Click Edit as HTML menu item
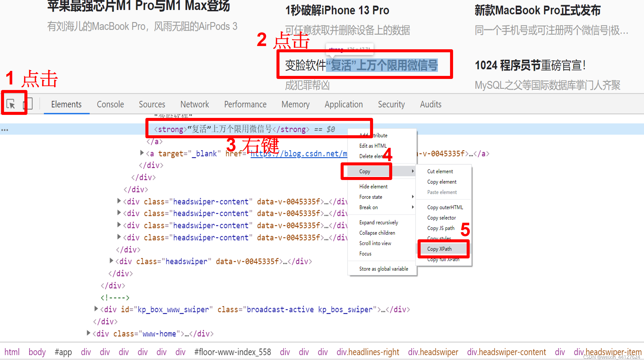The width and height of the screenshot is (644, 362). pyautogui.click(x=373, y=146)
